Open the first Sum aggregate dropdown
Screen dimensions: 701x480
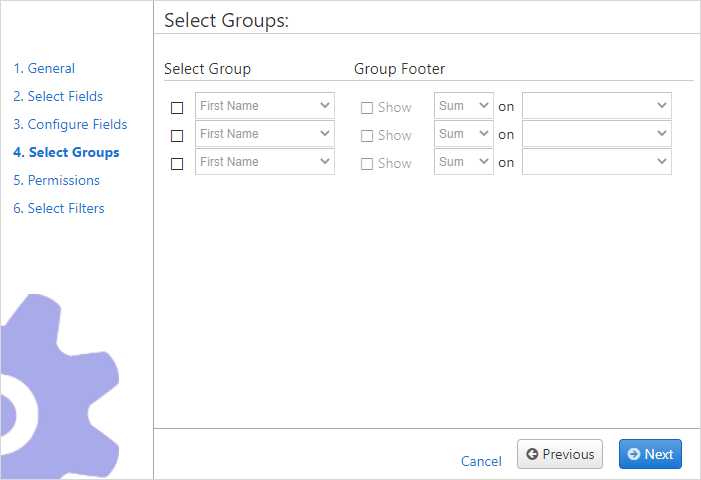464,105
